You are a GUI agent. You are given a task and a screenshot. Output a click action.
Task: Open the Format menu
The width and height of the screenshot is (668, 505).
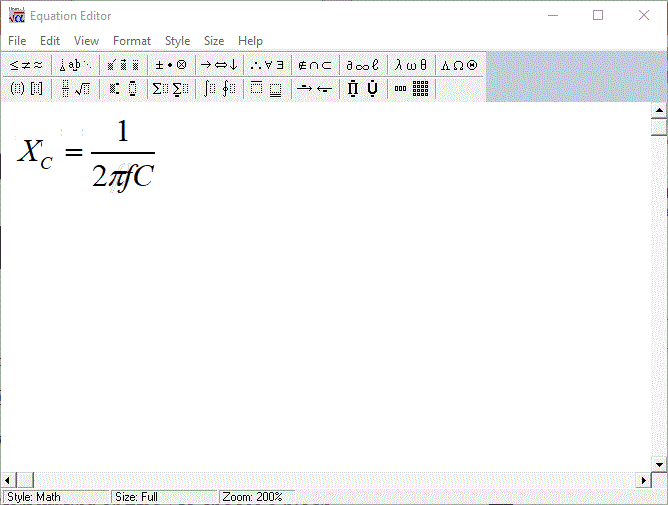click(x=132, y=41)
